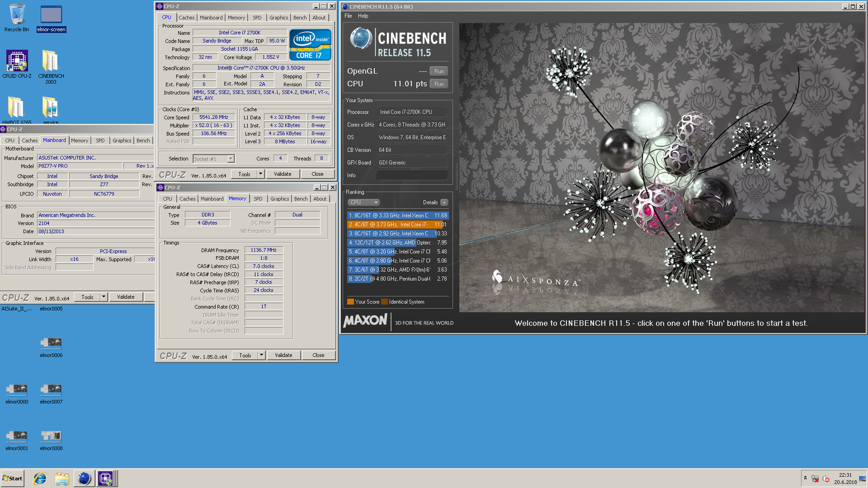Image resolution: width=868 pixels, height=488 pixels.
Task: Switch to Caches tab in top CPU-Z window
Action: pyautogui.click(x=186, y=18)
